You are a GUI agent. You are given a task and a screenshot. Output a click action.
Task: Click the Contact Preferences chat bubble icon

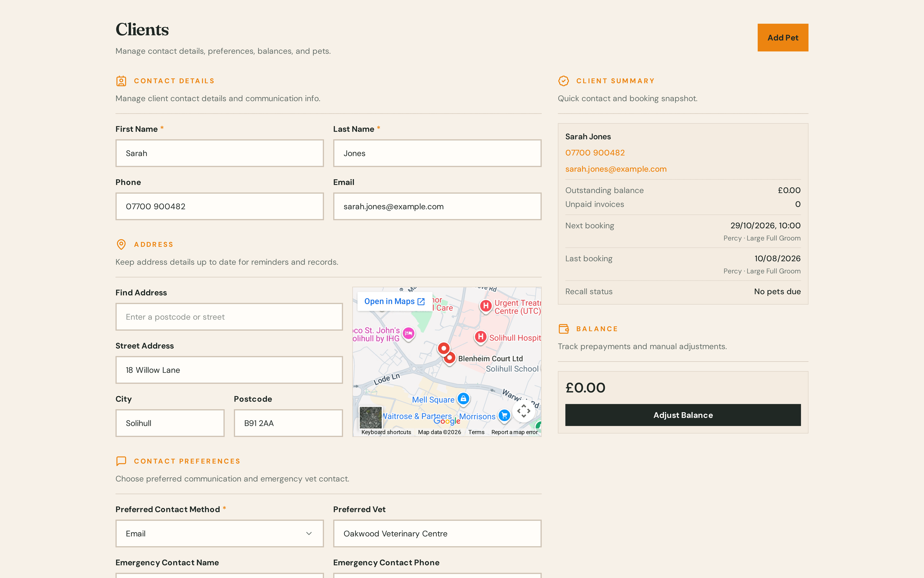pyautogui.click(x=121, y=461)
